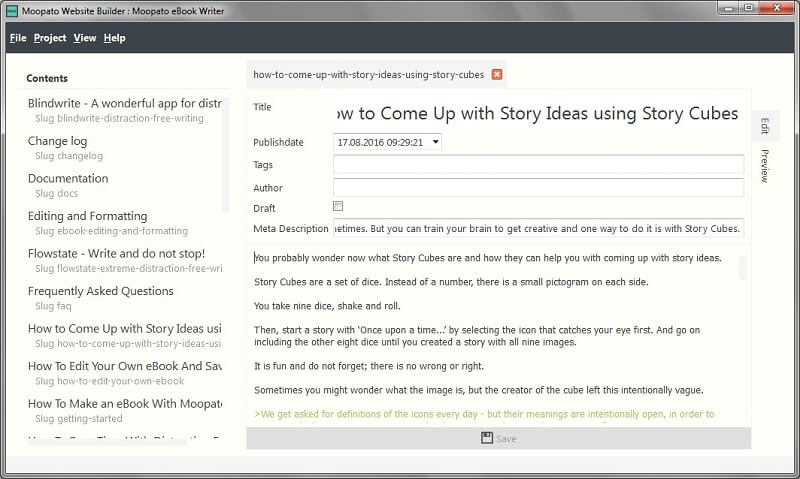
Task: Select How to Come Up with Story Ideas entry
Action: [124, 329]
